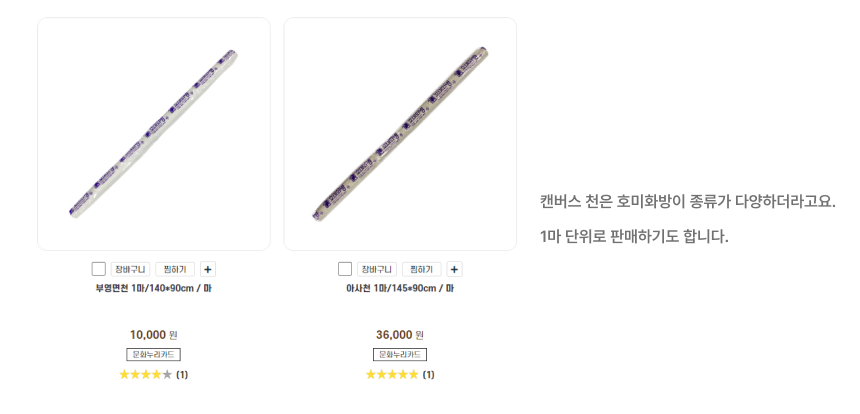Tick the checkbox for 부영면천 1마
This screenshot has height=414, width=860.
click(x=99, y=269)
